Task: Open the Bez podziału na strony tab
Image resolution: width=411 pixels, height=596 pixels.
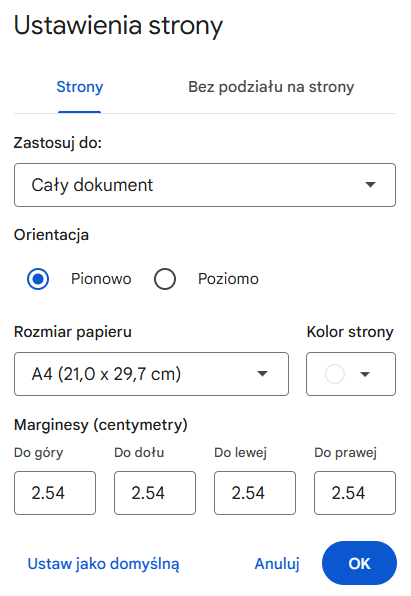Action: click(x=271, y=87)
